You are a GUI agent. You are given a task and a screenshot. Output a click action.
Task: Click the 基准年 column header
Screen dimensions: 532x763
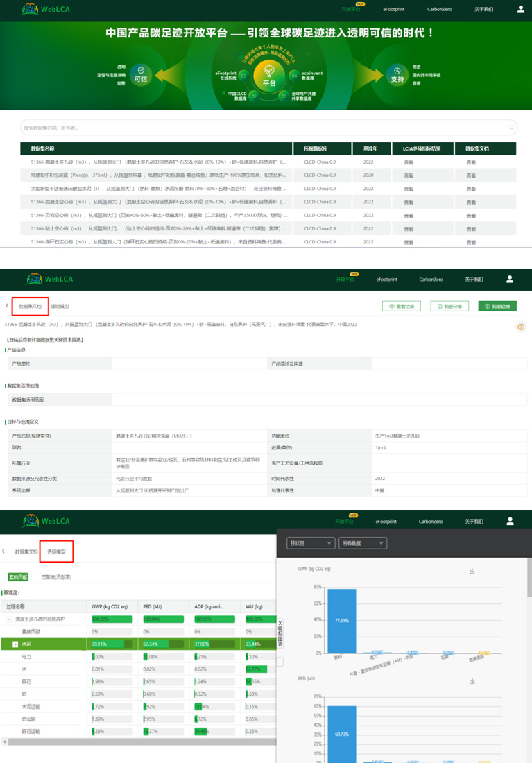(370, 148)
